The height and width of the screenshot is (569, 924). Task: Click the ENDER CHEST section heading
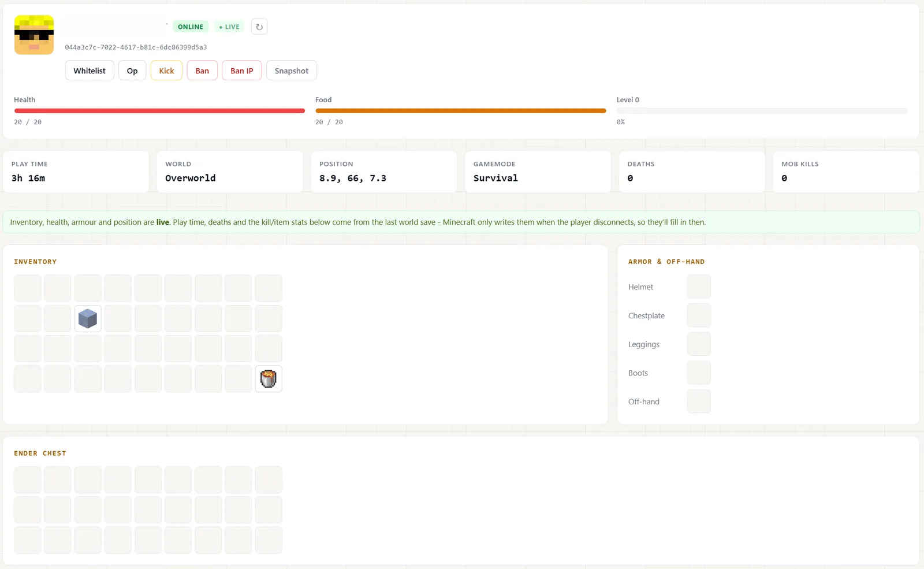[x=40, y=453]
